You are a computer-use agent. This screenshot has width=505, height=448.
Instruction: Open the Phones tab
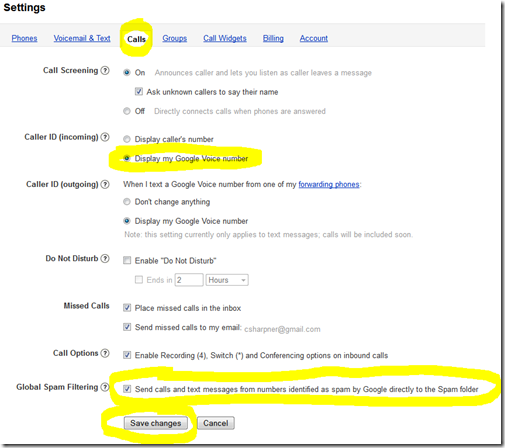(24, 38)
